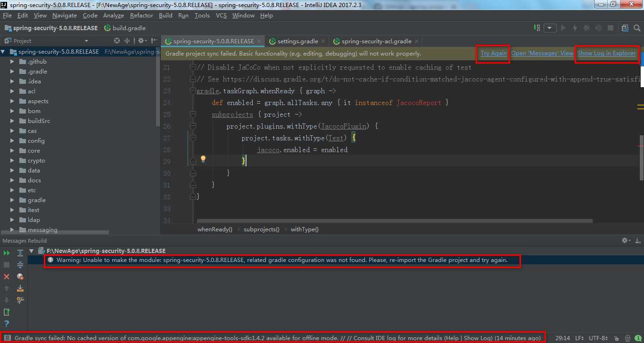Click the editor vertical scrollbar

click(x=641, y=158)
